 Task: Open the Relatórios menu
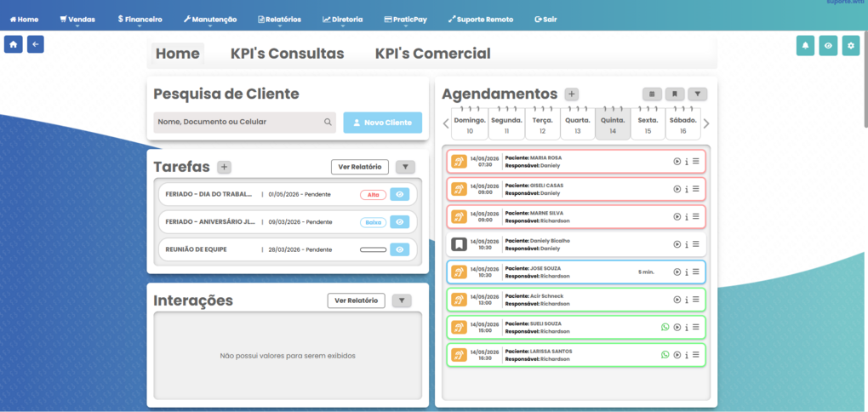280,20
